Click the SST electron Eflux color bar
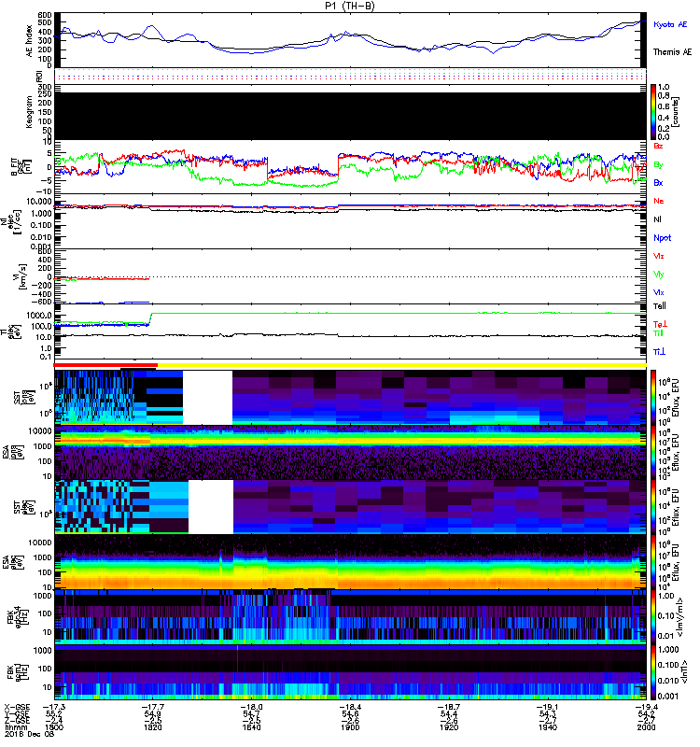The width and height of the screenshot is (700, 747). pyautogui.click(x=654, y=507)
